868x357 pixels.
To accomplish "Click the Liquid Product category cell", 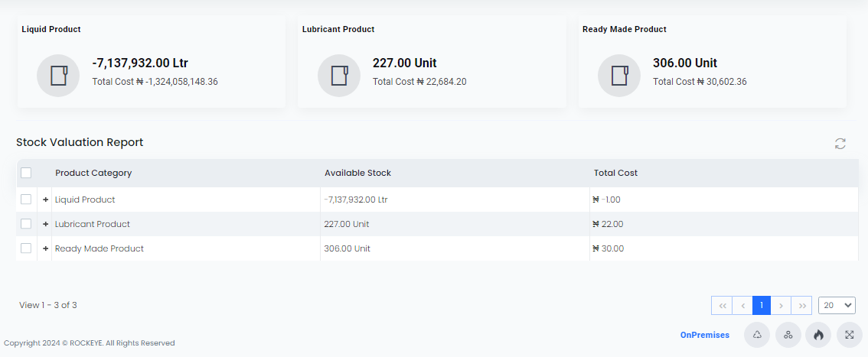I will [x=186, y=200].
